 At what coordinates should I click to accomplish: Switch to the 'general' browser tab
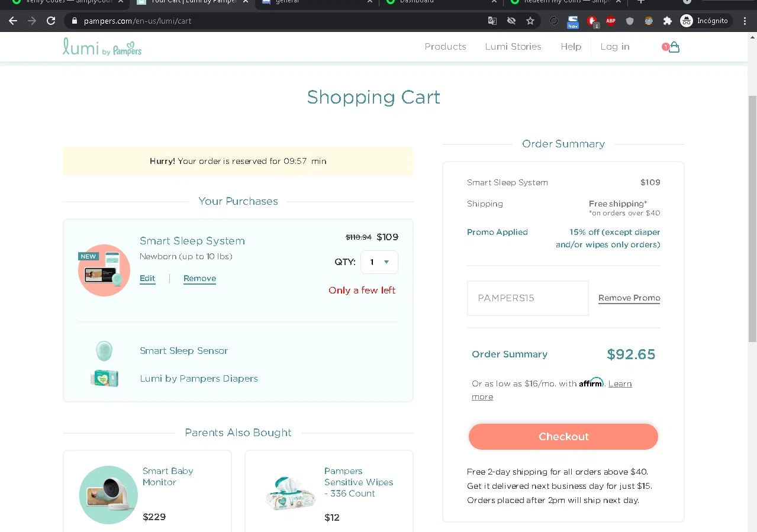[x=317, y=2]
